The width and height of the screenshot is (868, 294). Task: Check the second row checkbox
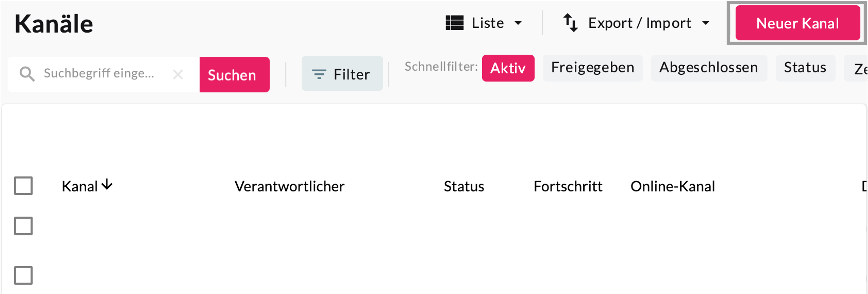pyautogui.click(x=23, y=276)
